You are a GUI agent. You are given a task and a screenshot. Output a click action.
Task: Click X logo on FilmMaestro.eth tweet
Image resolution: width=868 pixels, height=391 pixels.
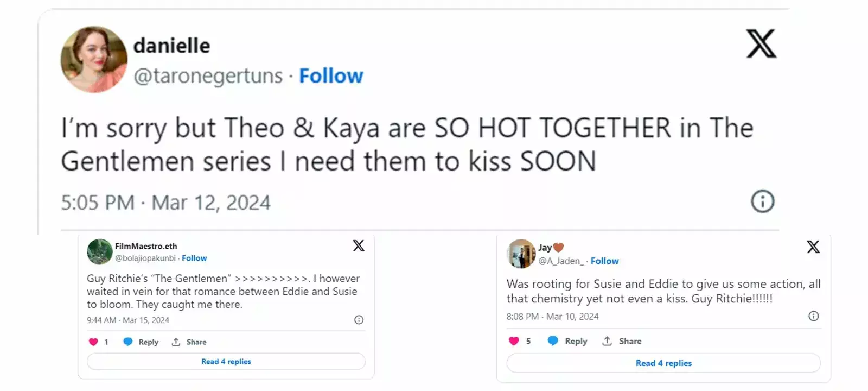coord(359,246)
